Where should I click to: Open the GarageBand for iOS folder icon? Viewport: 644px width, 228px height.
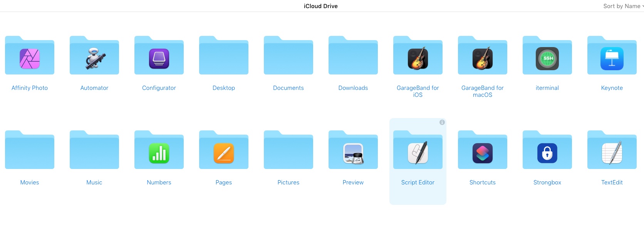pyautogui.click(x=418, y=55)
